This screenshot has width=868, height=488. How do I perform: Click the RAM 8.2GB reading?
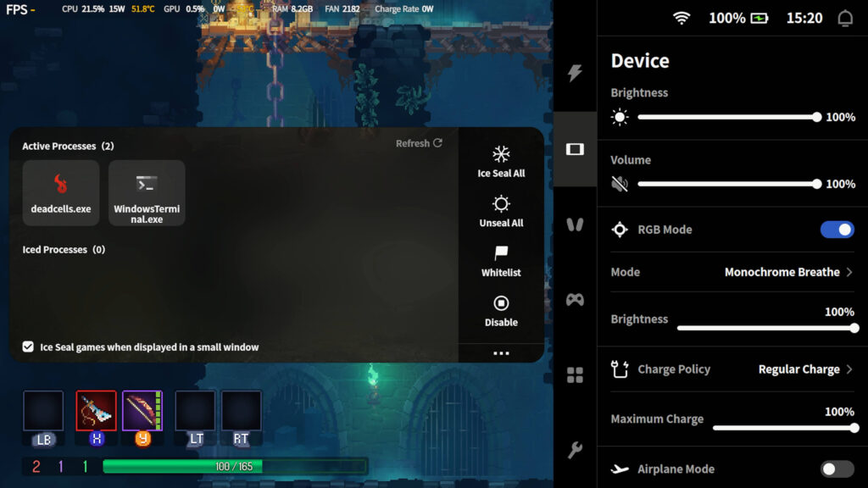pos(292,8)
